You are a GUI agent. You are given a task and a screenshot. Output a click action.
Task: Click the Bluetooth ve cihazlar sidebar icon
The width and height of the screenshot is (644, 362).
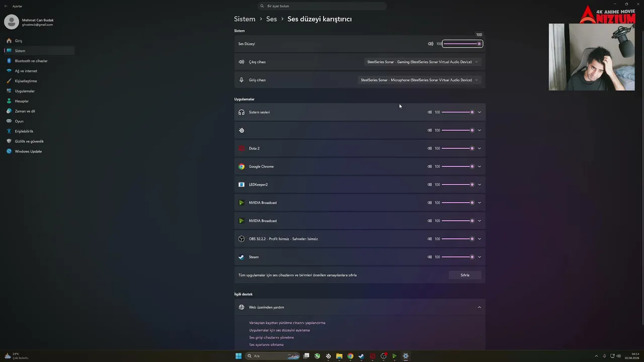[9, 61]
